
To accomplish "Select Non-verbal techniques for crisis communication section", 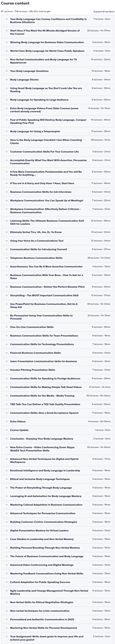I will [58, 611].
